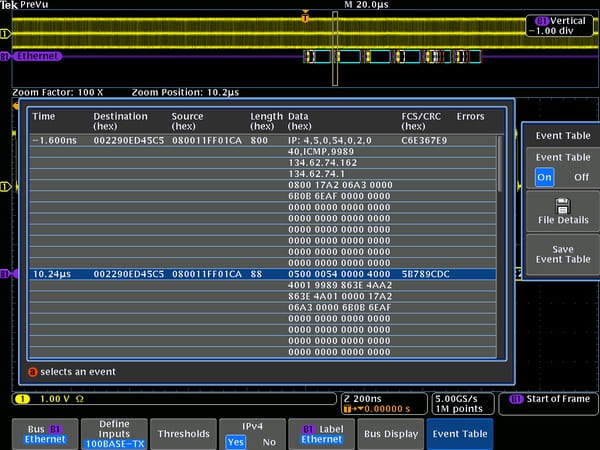Click the B1 Vertical position readout badge
600x450 pixels.
(560, 25)
